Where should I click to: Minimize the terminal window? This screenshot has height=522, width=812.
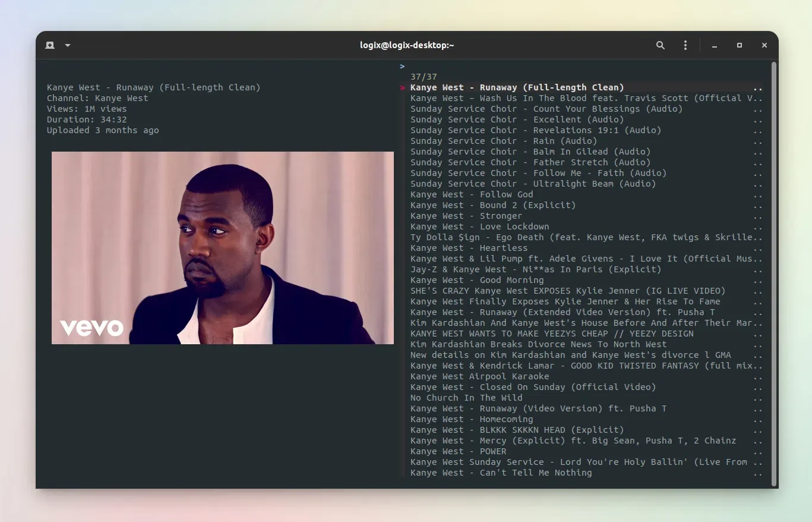[715, 45]
